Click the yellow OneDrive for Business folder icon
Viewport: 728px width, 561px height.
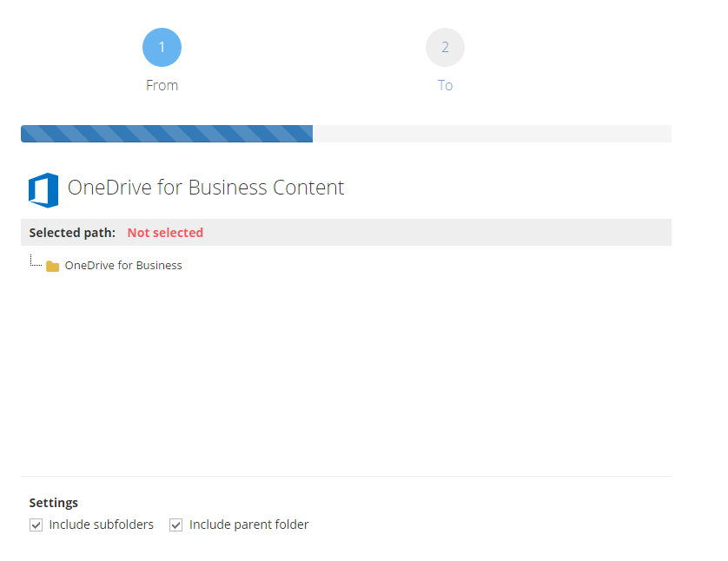(52, 266)
